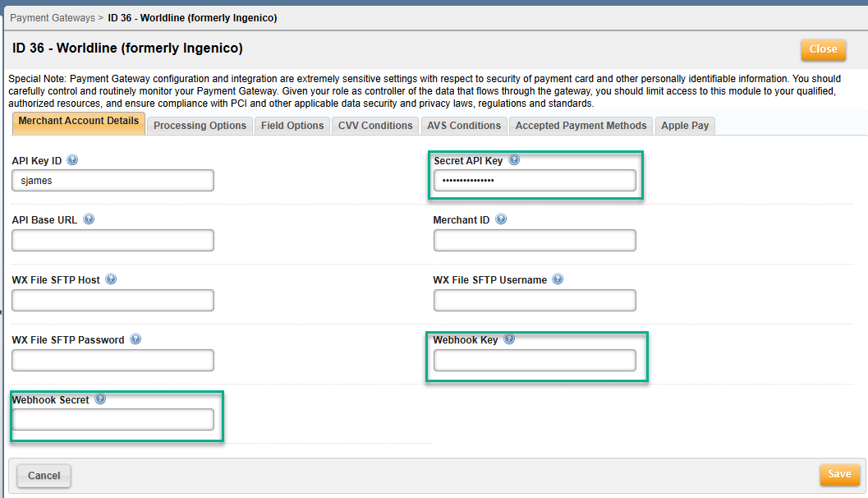
Task: View help for WX File SFTP Username
Action: tap(558, 279)
